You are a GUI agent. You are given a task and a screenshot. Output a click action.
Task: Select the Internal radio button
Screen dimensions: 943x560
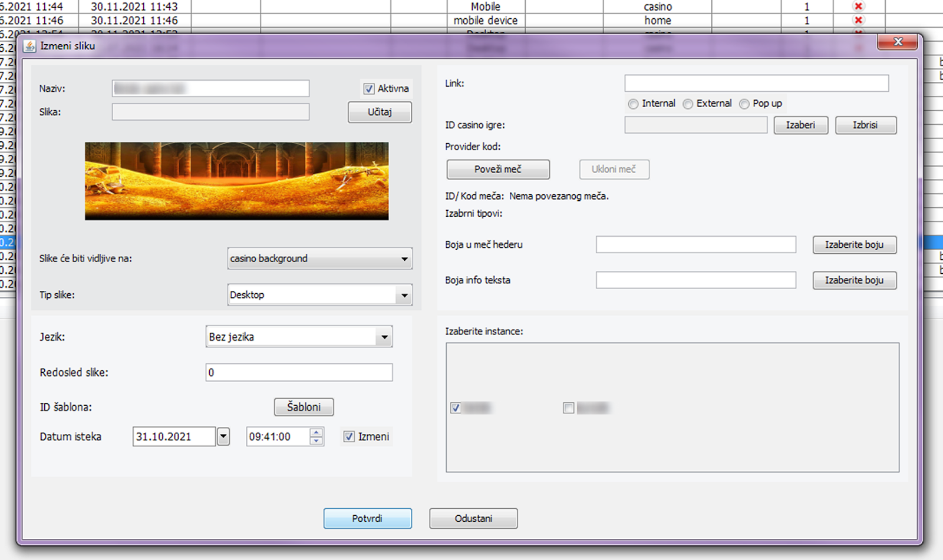pos(633,104)
